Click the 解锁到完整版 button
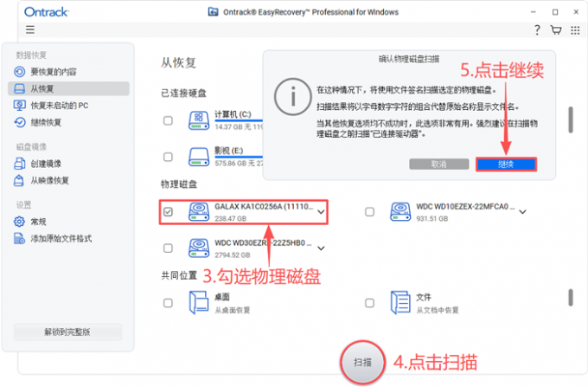 67,332
